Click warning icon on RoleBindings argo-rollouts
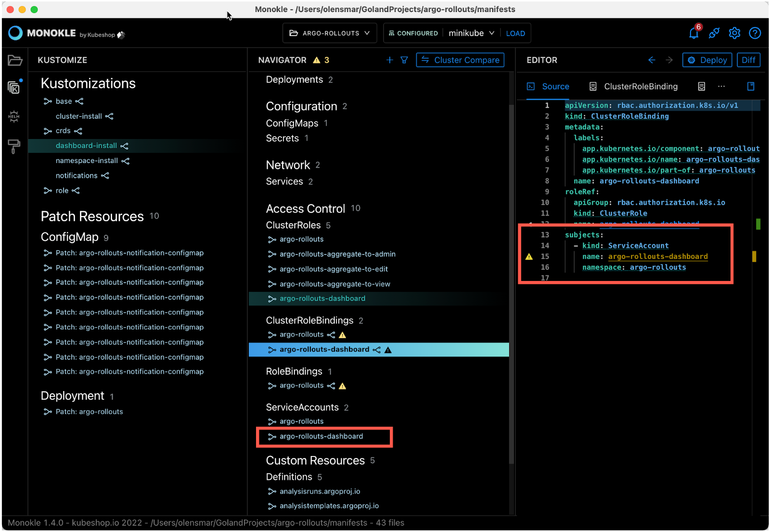This screenshot has height=532, width=770. [x=343, y=386]
